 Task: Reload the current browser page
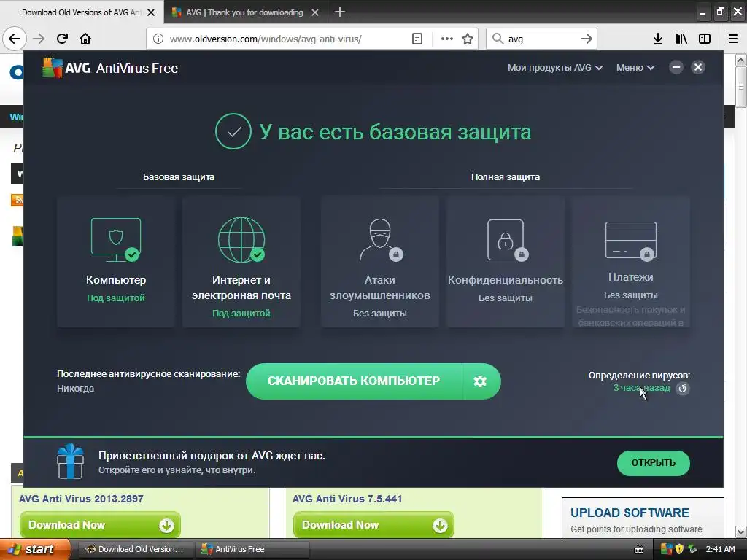click(x=63, y=39)
